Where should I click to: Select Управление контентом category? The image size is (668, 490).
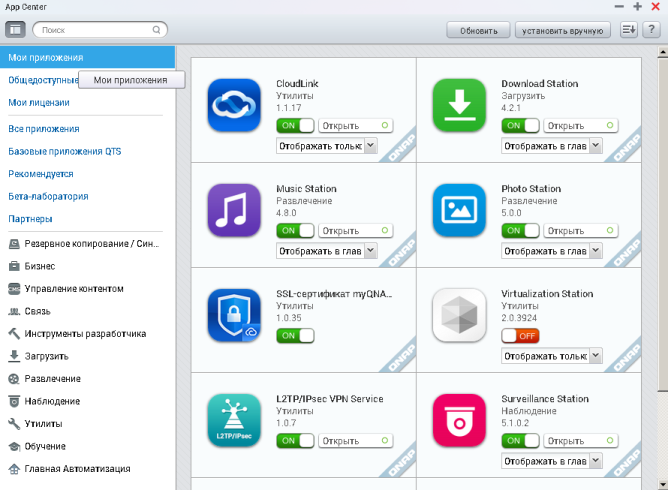tap(66, 289)
